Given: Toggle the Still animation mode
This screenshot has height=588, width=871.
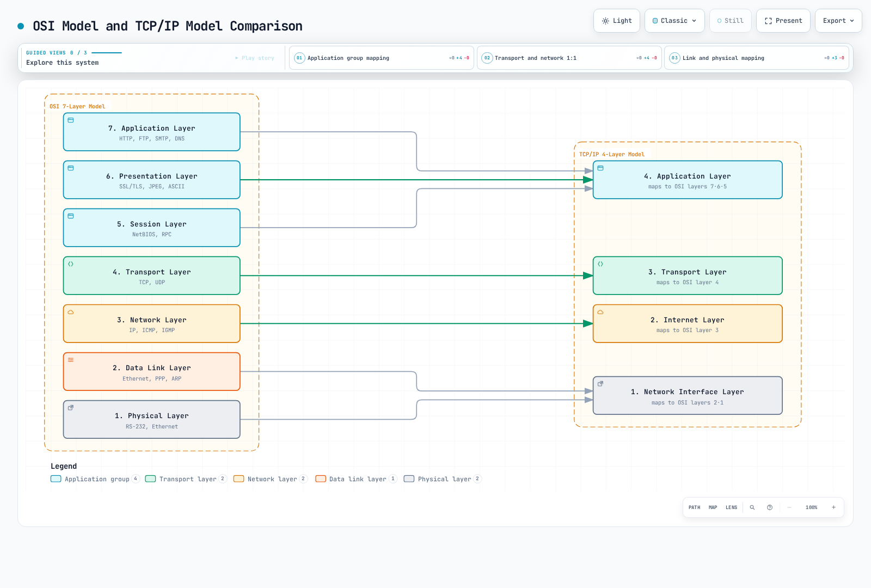Looking at the screenshot, I should tap(731, 21).
